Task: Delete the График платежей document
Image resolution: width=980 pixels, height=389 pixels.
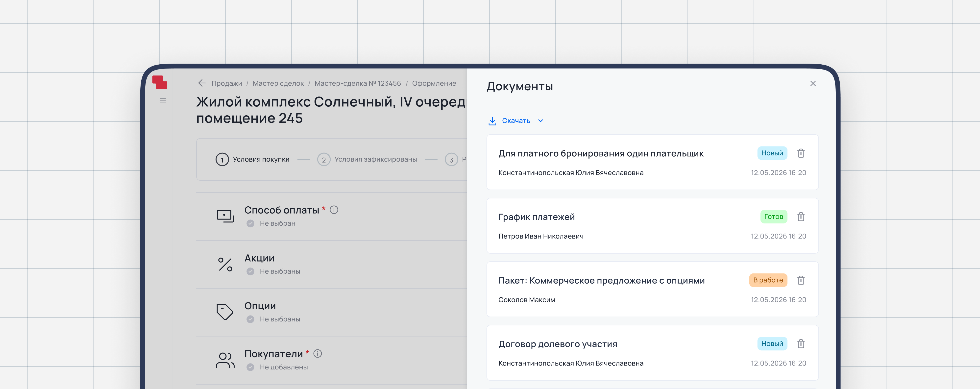Action: tap(801, 217)
